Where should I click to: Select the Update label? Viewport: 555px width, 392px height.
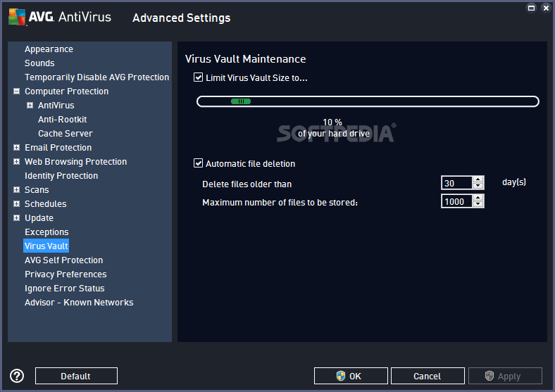pos(39,218)
